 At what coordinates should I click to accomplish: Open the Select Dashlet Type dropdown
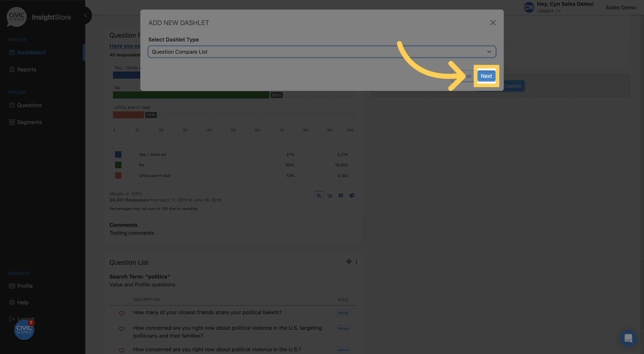(322, 52)
